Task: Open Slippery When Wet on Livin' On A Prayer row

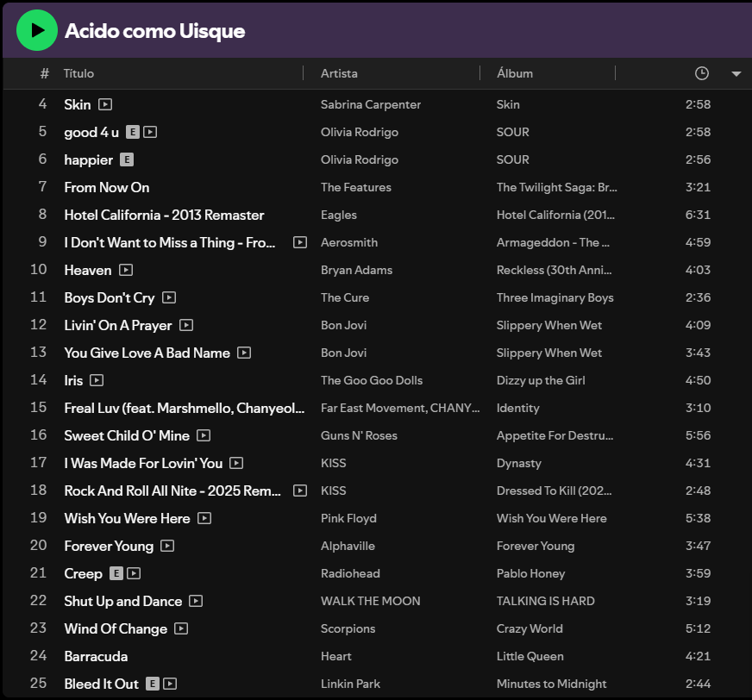Action: (x=549, y=326)
